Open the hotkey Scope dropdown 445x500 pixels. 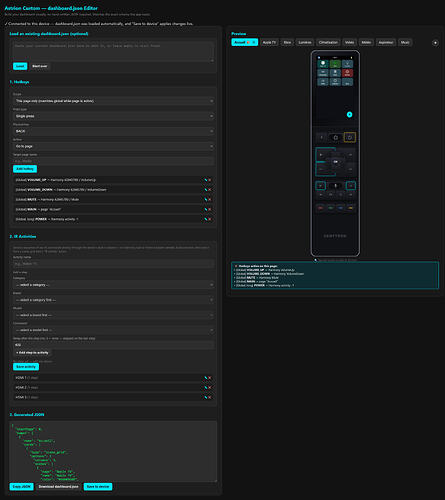tap(113, 101)
